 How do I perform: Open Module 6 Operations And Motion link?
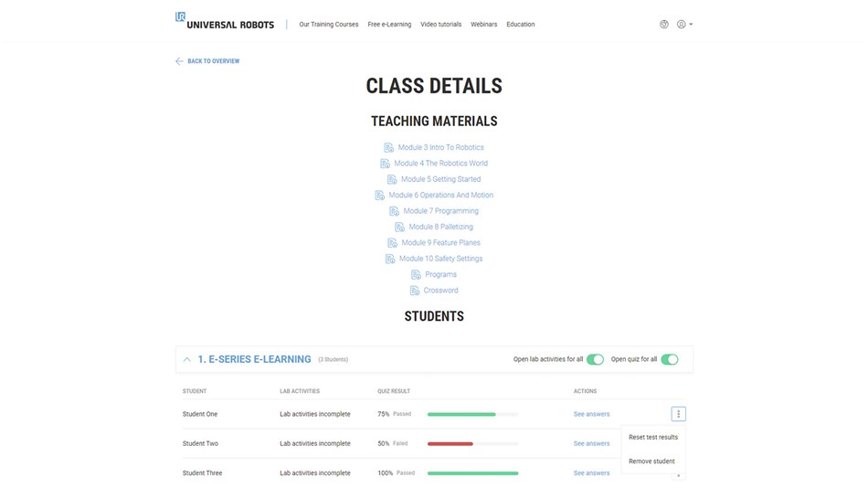(440, 195)
